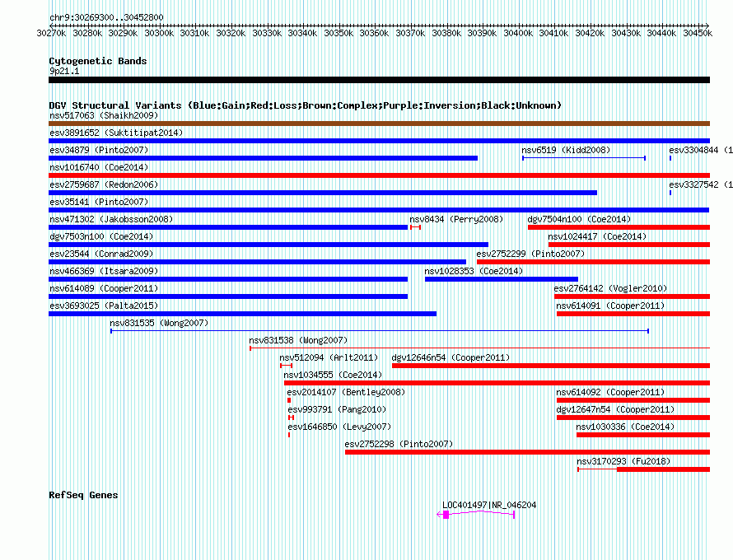The image size is (733, 560).
Task: Click nsv614091 (Cooper2011) label
Action: pyautogui.click(x=610, y=306)
